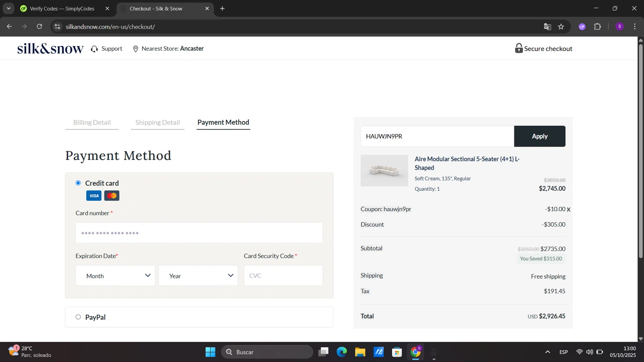
Task: Open the volume speaker icon
Action: [589, 352]
